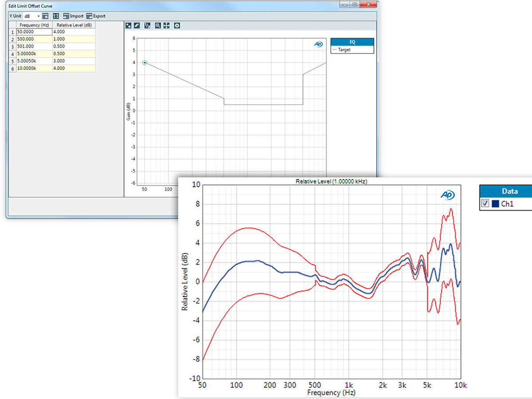The height and width of the screenshot is (399, 532).
Task: Click the Import button
Action: [73, 16]
